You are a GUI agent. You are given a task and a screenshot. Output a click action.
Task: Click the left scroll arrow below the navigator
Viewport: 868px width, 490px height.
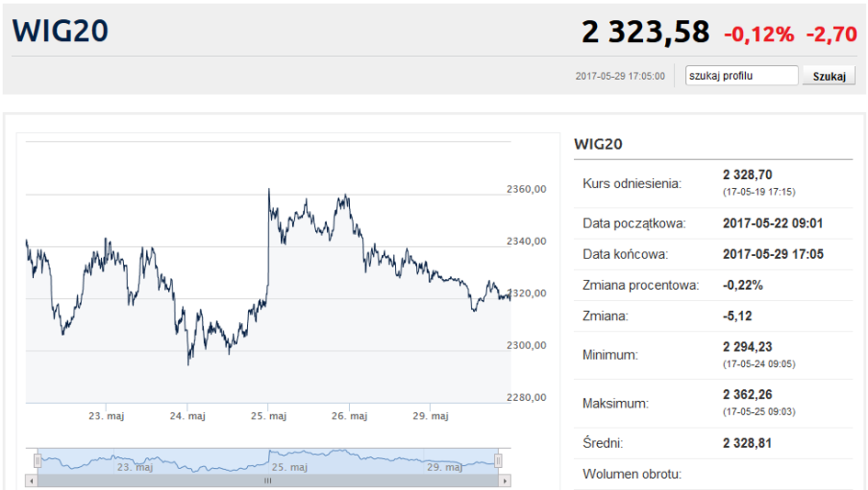[31, 481]
